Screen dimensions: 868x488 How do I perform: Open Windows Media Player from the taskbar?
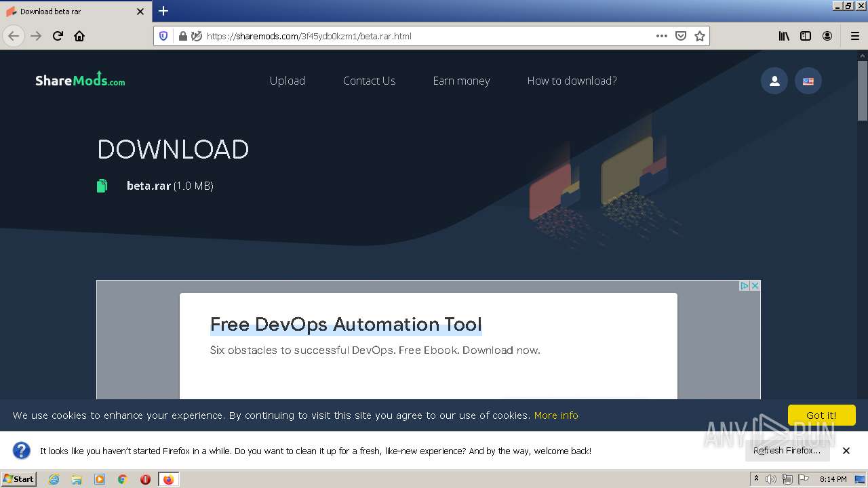tap(100, 479)
